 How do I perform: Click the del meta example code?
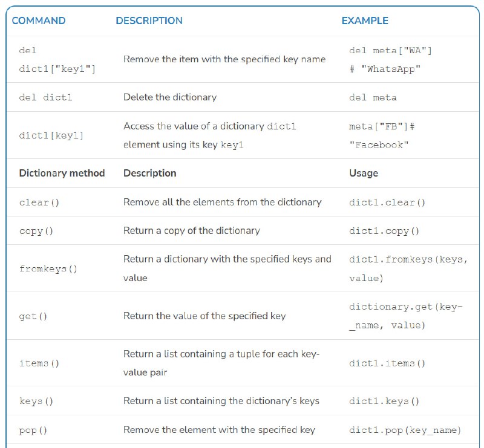(373, 97)
